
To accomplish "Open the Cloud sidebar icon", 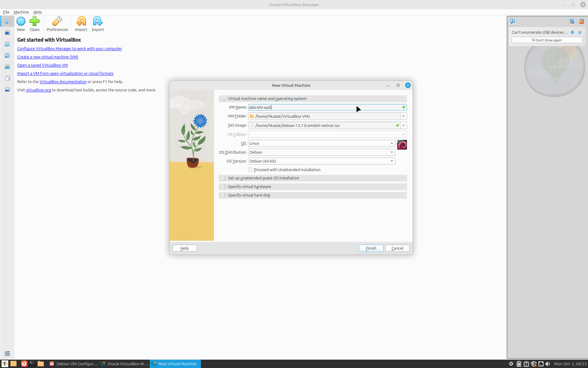I will point(7,78).
